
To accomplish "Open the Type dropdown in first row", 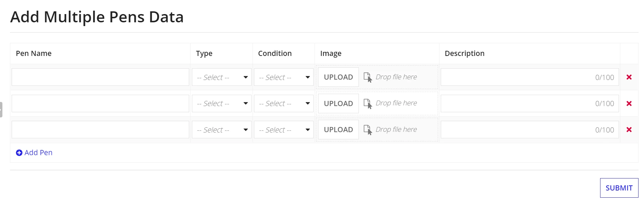I will 222,77.
